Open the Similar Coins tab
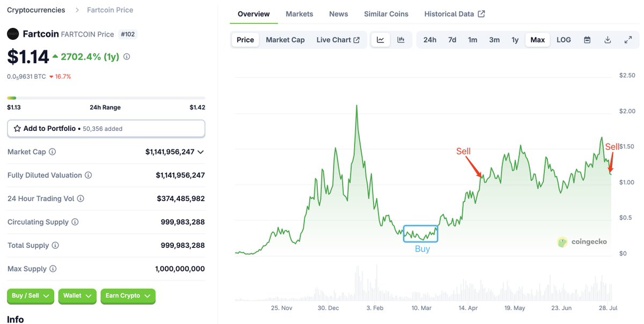 [386, 14]
